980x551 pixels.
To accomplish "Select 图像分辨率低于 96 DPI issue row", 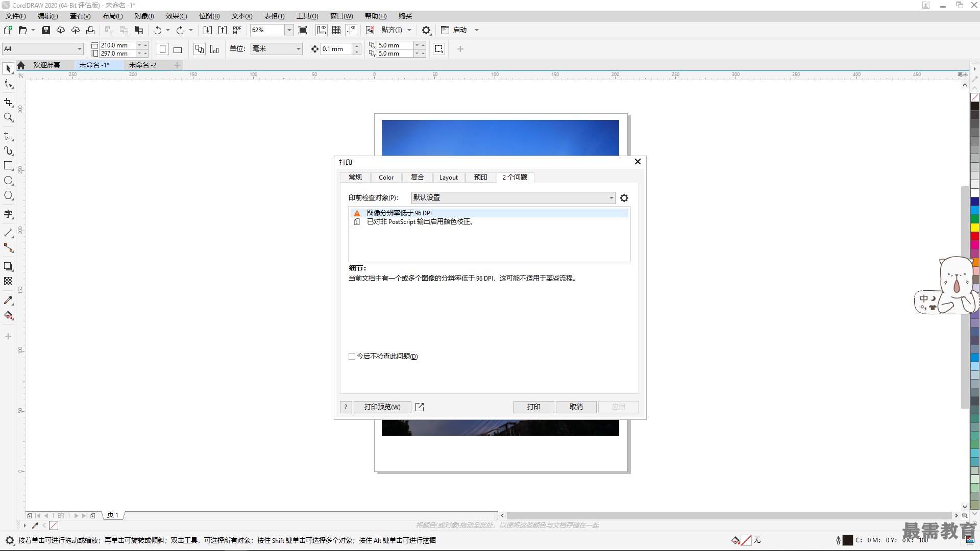I will 490,213.
